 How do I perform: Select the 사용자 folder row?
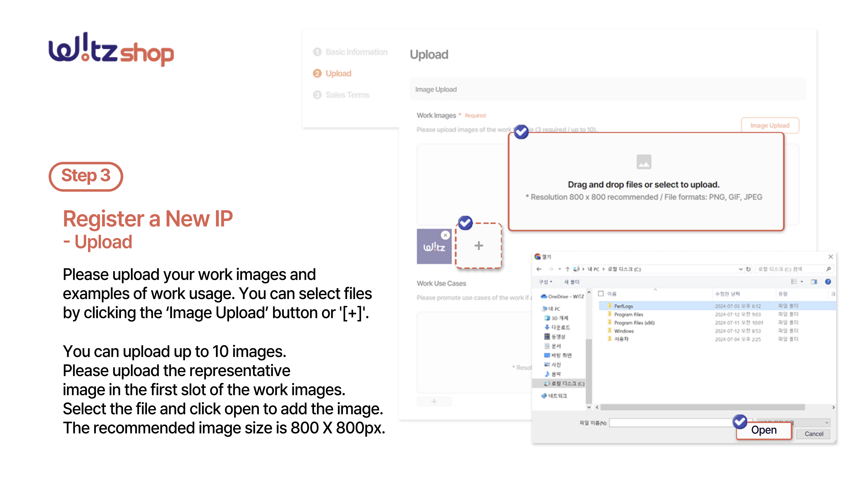[718, 339]
